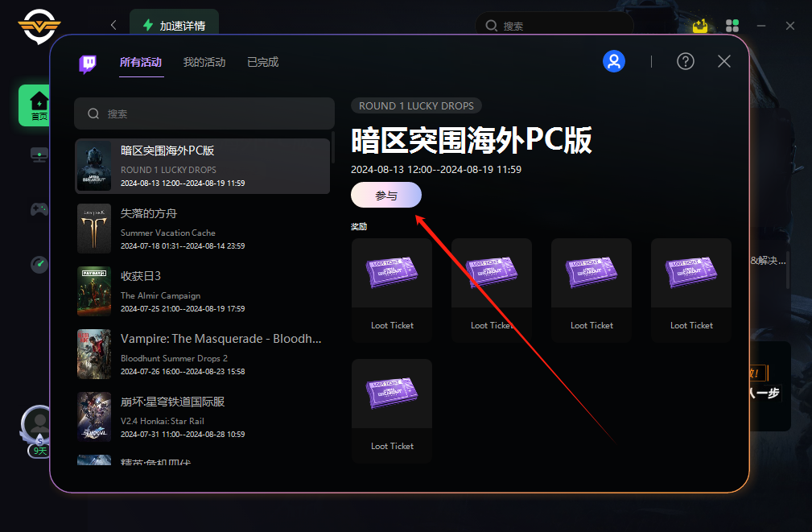The height and width of the screenshot is (532, 812).
Task: Select 崩坏:星穹铁道国际服 activity
Action: (203, 417)
